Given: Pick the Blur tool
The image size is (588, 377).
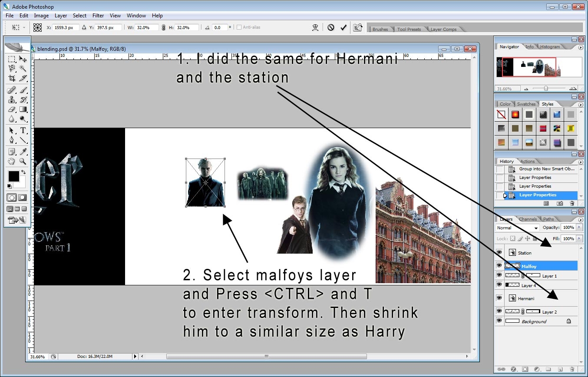Looking at the screenshot, I should point(12,119).
